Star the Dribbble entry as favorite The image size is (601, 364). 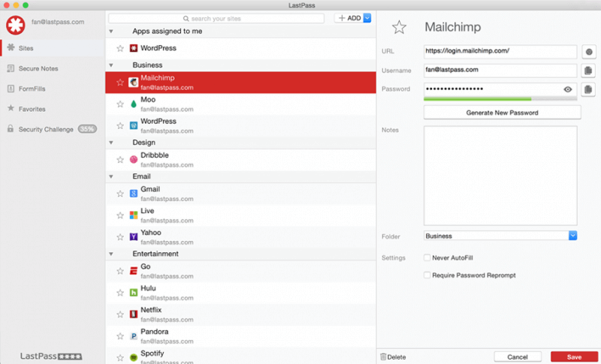click(119, 159)
